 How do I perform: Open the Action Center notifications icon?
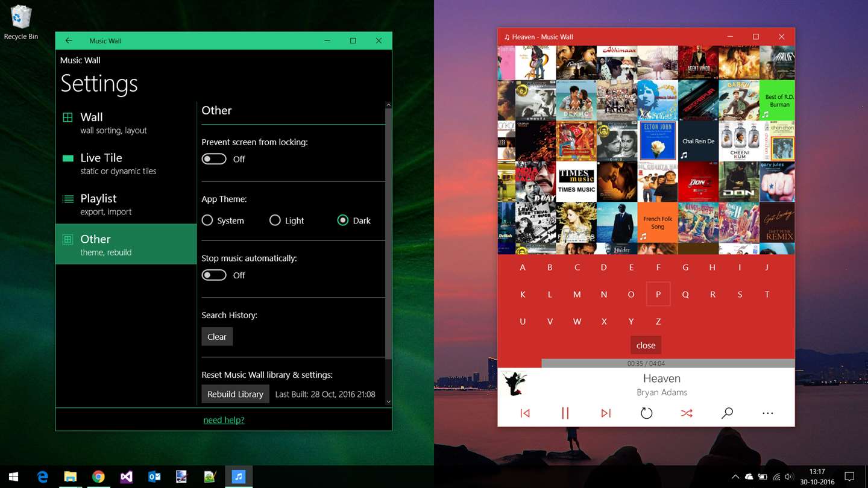(849, 477)
